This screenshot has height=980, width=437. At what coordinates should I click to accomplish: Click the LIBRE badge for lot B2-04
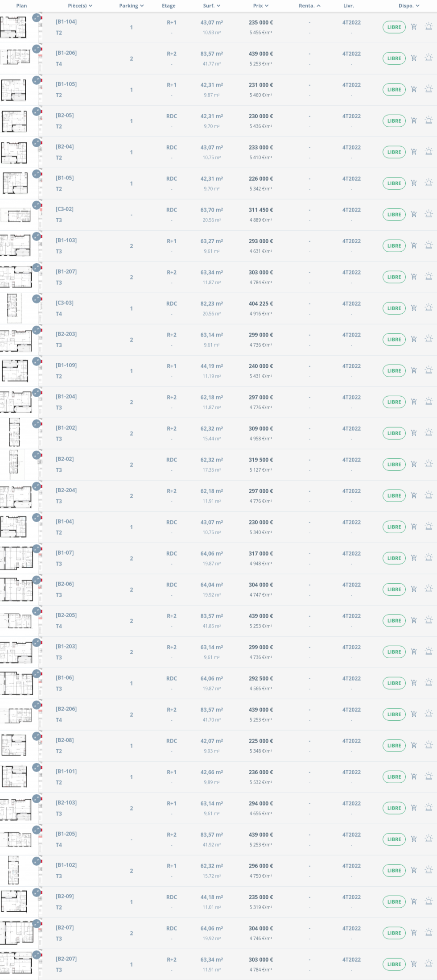pyautogui.click(x=394, y=152)
